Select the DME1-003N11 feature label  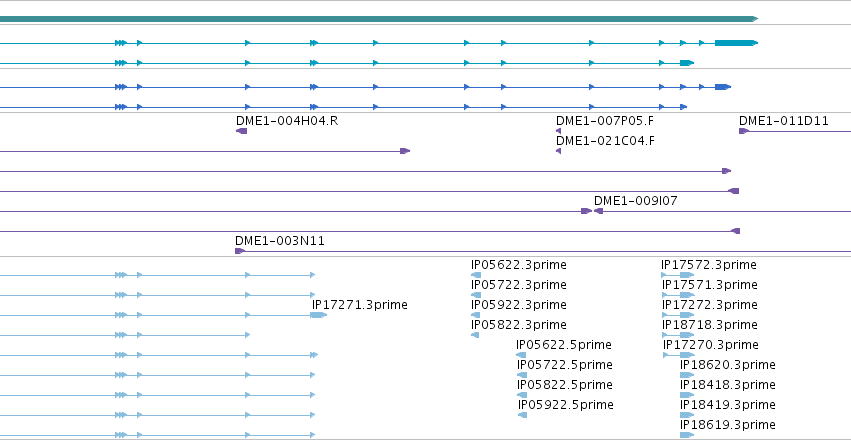pyautogui.click(x=280, y=241)
